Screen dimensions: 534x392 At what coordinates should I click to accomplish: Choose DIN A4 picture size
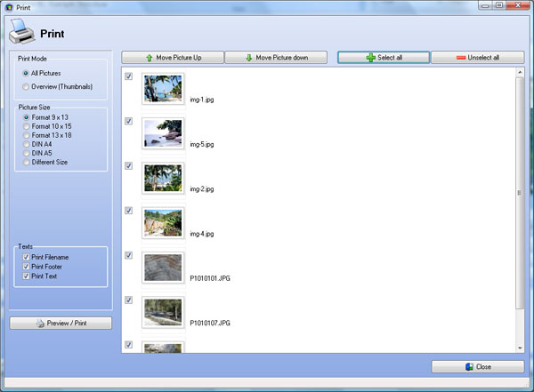(26, 144)
